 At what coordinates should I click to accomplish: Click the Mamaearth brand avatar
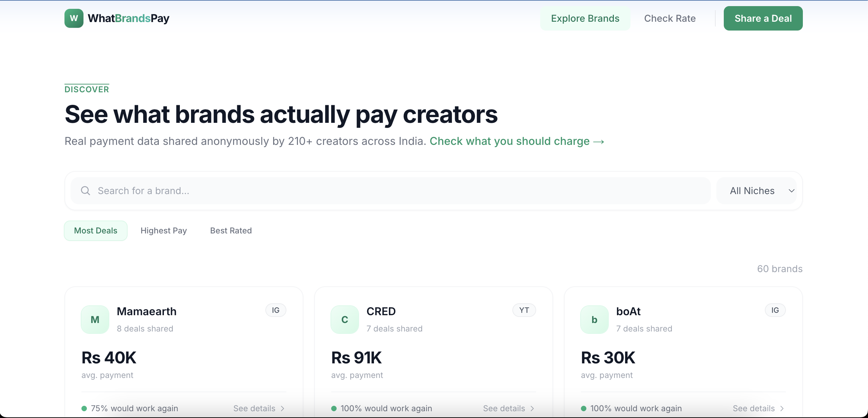point(94,319)
